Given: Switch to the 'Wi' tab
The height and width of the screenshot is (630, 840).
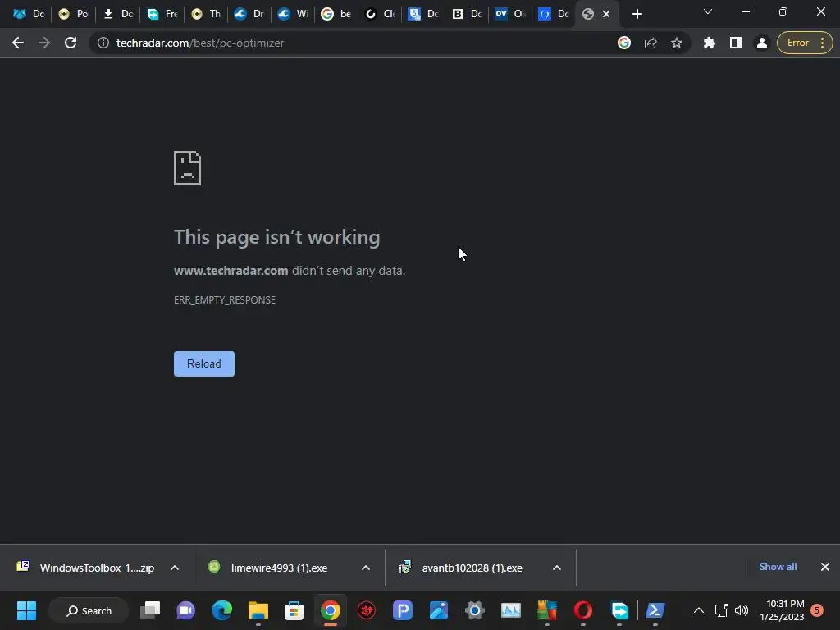Looking at the screenshot, I should (294, 14).
